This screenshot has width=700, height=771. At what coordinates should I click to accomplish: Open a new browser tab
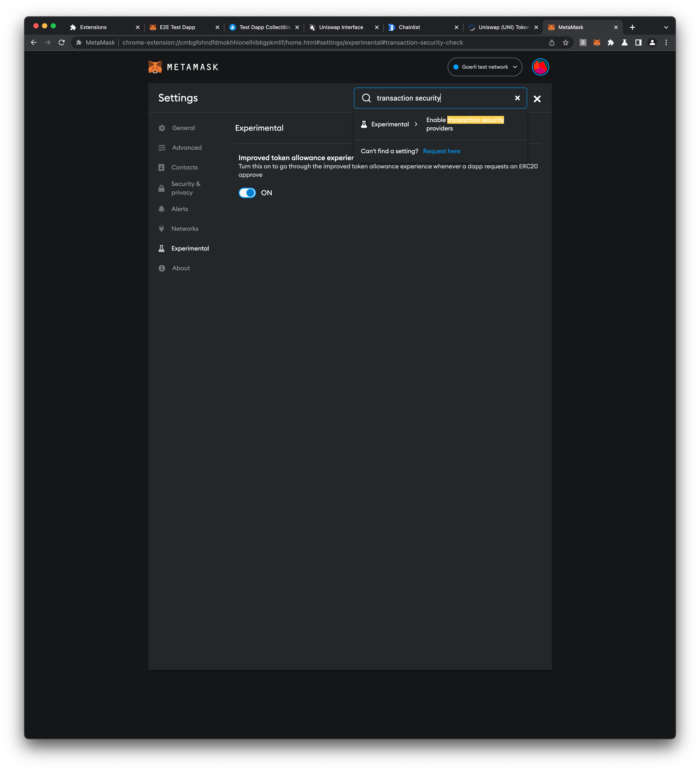pyautogui.click(x=632, y=27)
